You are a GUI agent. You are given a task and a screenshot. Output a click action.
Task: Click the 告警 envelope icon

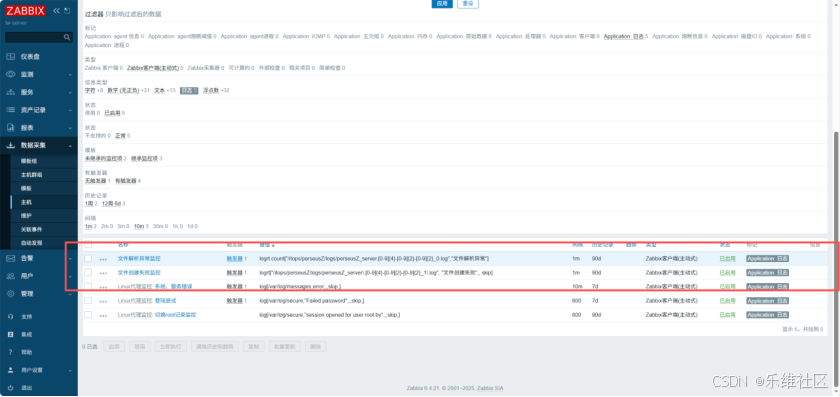[10, 258]
